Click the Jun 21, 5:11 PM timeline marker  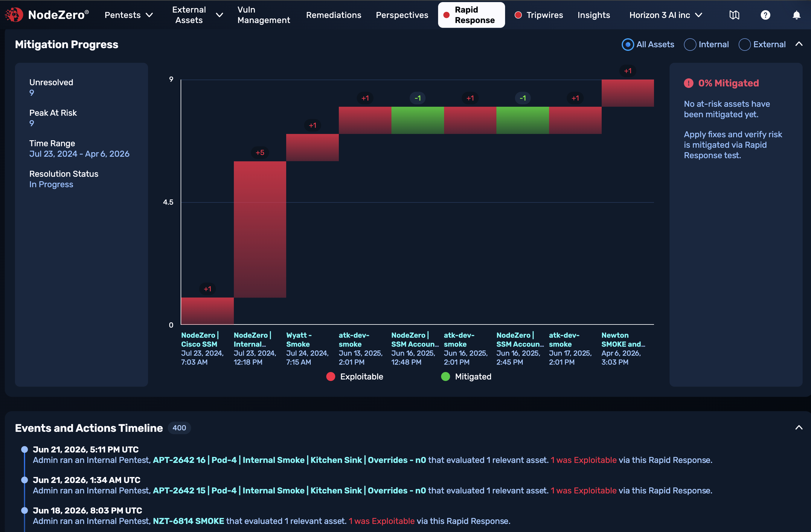pyautogui.click(x=24, y=449)
